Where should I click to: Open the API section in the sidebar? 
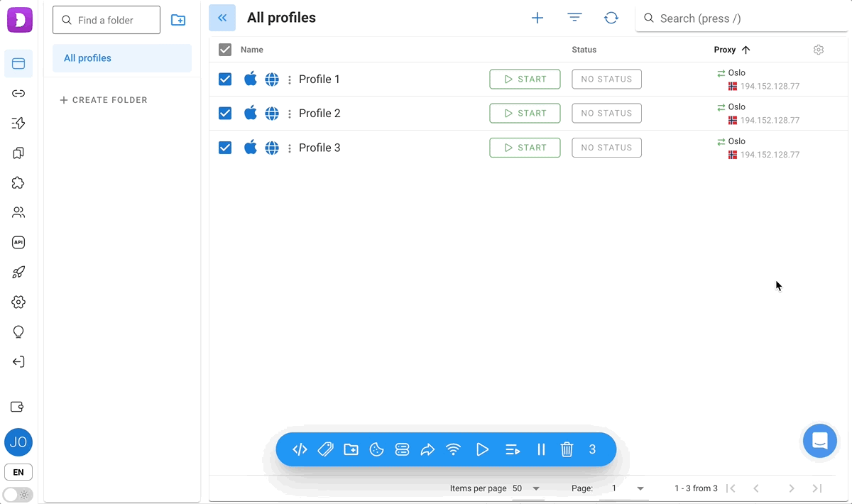click(18, 242)
